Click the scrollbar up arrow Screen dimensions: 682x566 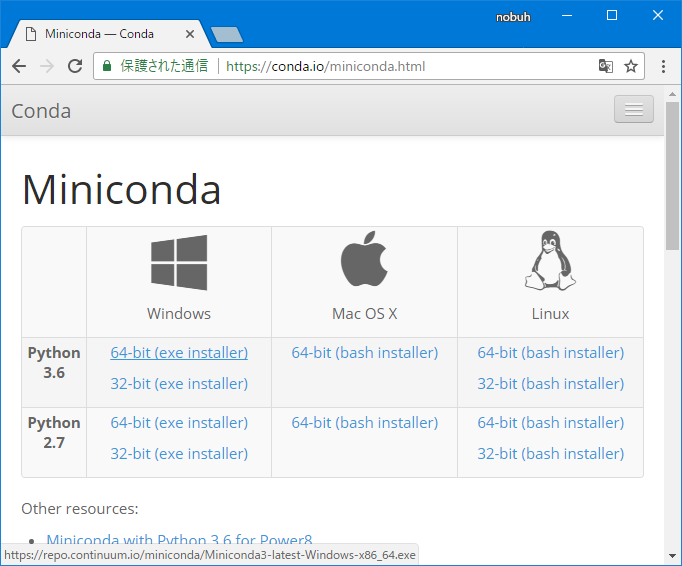(x=672, y=94)
